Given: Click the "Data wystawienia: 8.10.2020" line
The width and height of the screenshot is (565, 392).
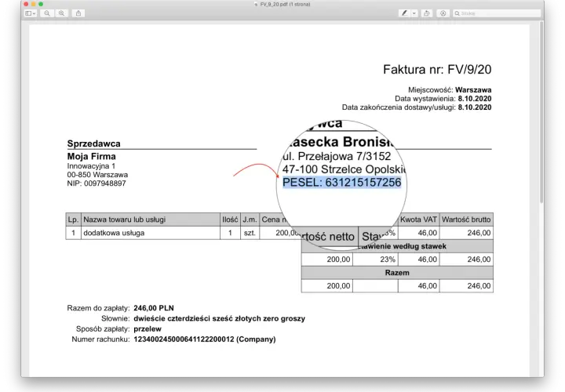Looking at the screenshot, I should 443,99.
